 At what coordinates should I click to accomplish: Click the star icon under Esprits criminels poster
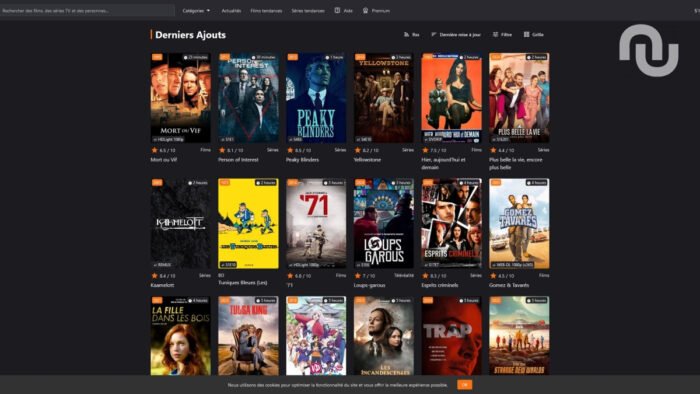pyautogui.click(x=425, y=275)
